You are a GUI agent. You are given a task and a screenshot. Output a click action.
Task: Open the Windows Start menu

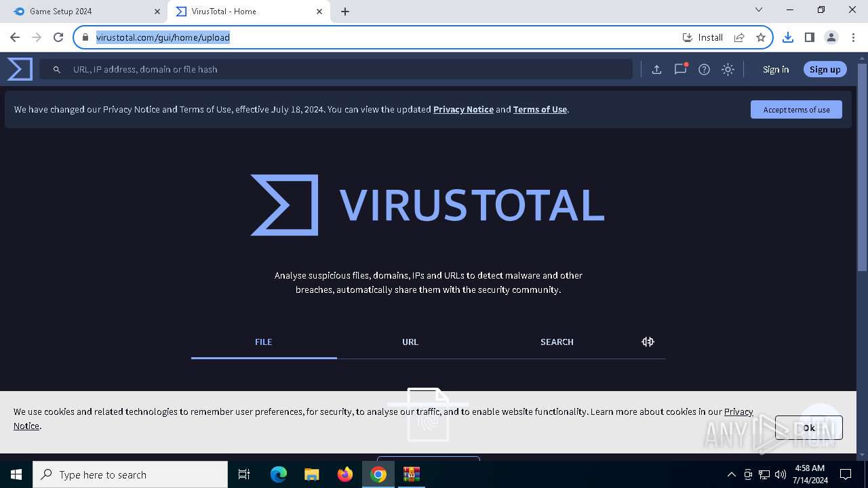tap(16, 474)
